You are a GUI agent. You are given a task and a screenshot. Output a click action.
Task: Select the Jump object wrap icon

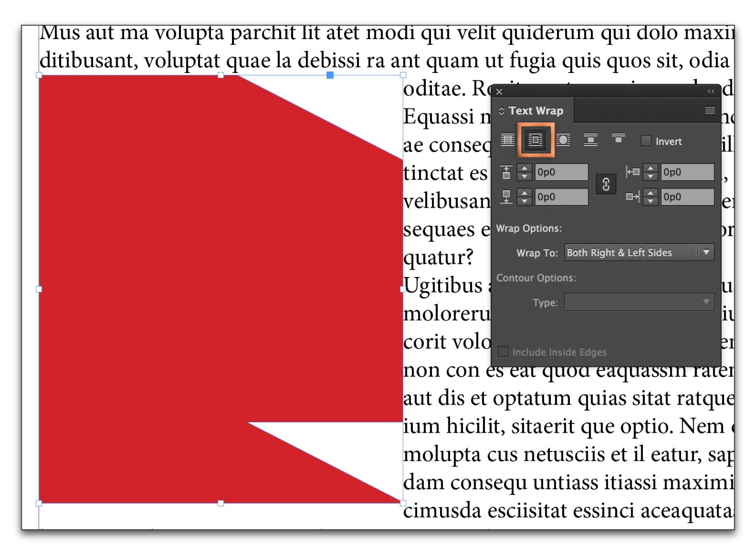(591, 140)
